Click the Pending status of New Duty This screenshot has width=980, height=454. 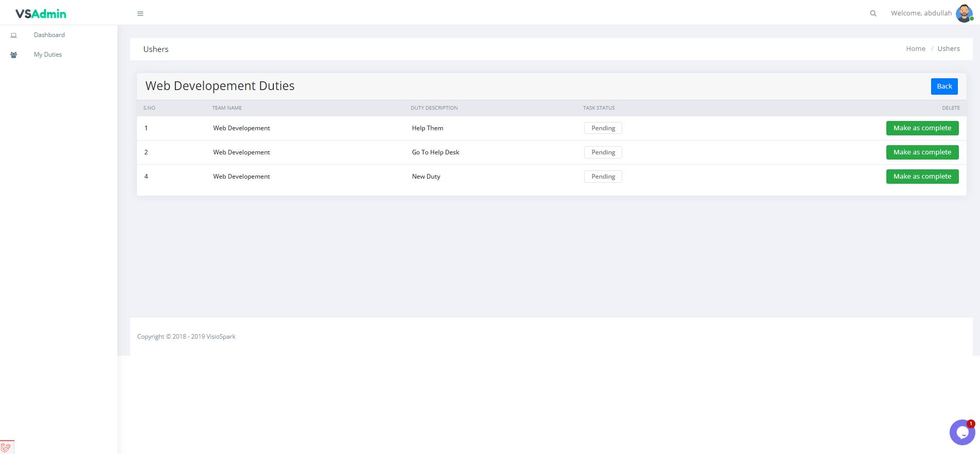(603, 177)
